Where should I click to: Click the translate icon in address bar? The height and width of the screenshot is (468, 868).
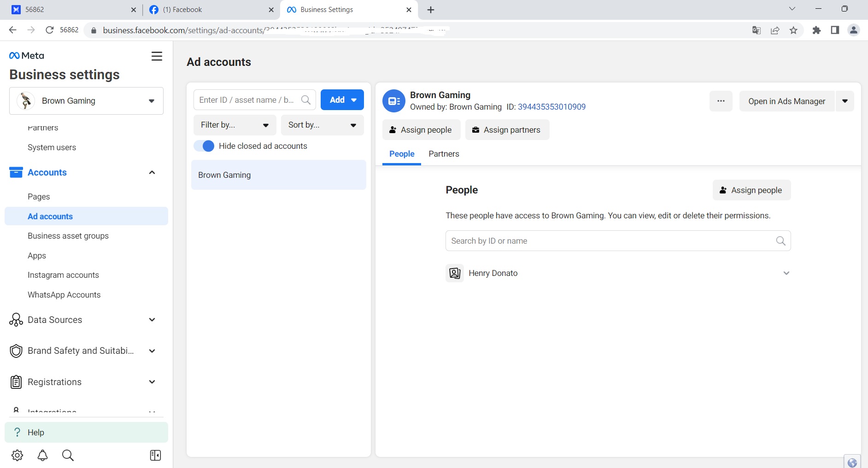tap(757, 30)
